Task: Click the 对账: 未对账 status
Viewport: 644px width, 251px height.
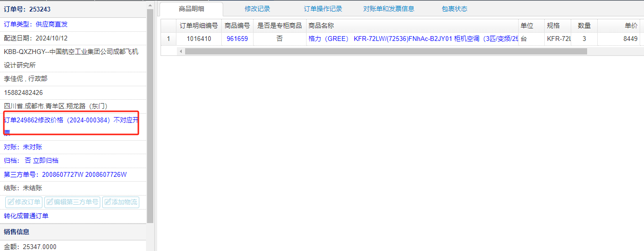Action: coord(23,147)
